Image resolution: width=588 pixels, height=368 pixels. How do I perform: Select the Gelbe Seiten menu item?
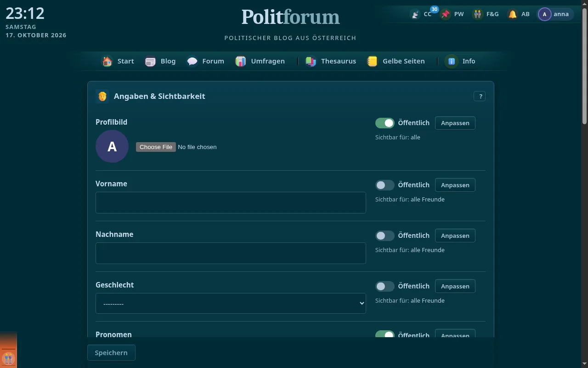pos(396,61)
